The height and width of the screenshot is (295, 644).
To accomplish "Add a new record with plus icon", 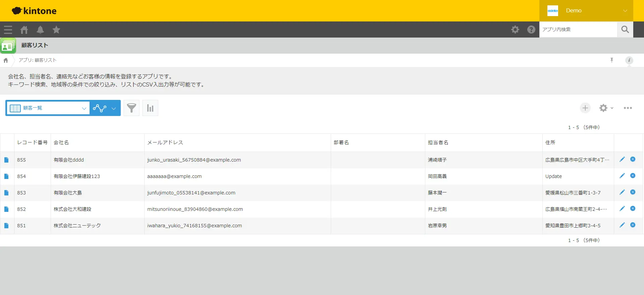I will 585,108.
